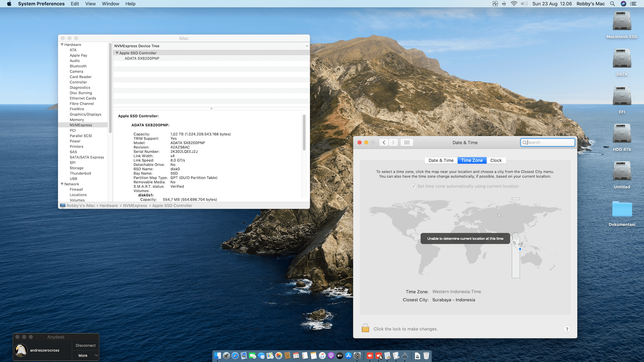Viewport: 644px width, 362px height.
Task: Launch App Store from the Dock
Action: pos(348,356)
